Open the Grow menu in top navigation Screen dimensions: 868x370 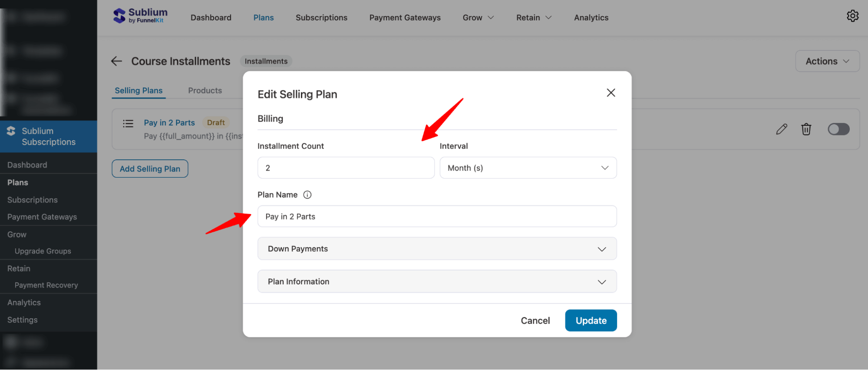pos(477,17)
